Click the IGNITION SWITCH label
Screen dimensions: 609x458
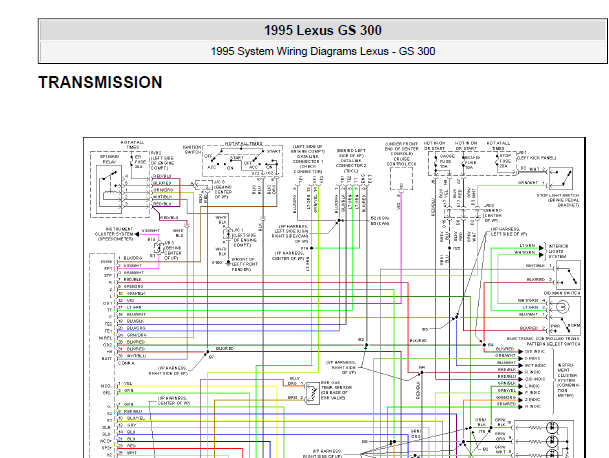pos(192,150)
